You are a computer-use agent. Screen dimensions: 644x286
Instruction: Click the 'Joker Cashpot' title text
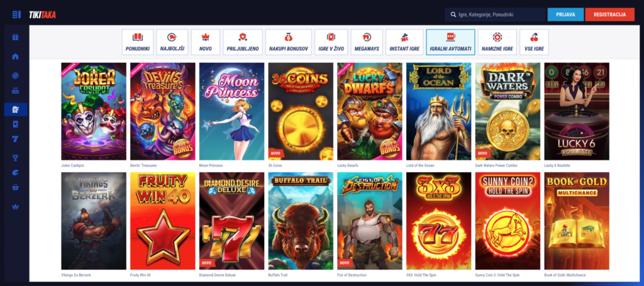pyautogui.click(x=72, y=165)
